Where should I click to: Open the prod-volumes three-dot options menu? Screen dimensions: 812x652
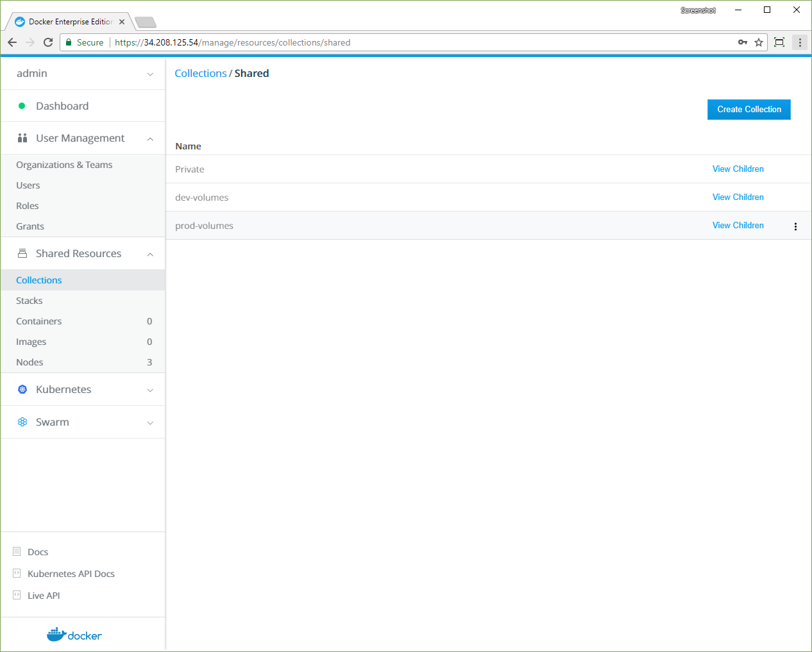click(x=795, y=226)
